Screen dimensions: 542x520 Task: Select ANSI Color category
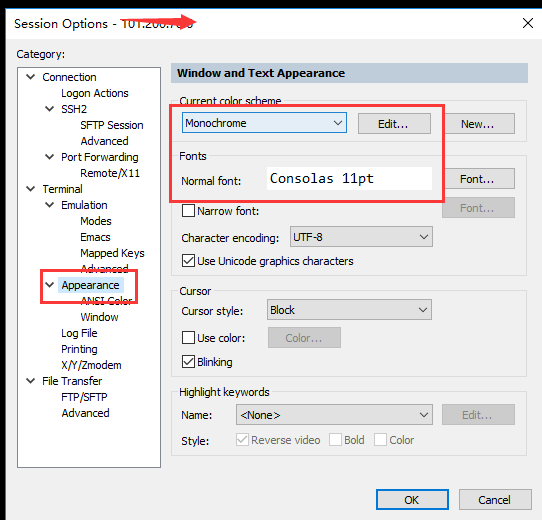[107, 300]
